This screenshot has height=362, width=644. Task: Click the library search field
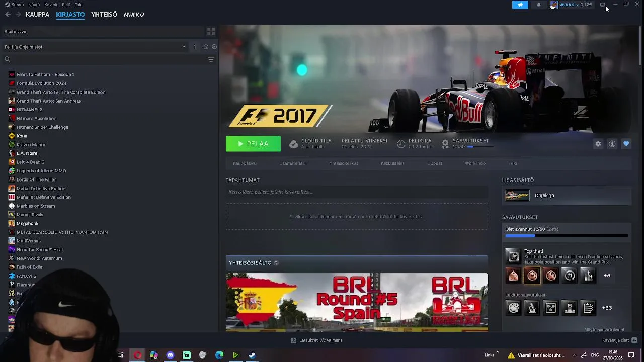(x=108, y=59)
